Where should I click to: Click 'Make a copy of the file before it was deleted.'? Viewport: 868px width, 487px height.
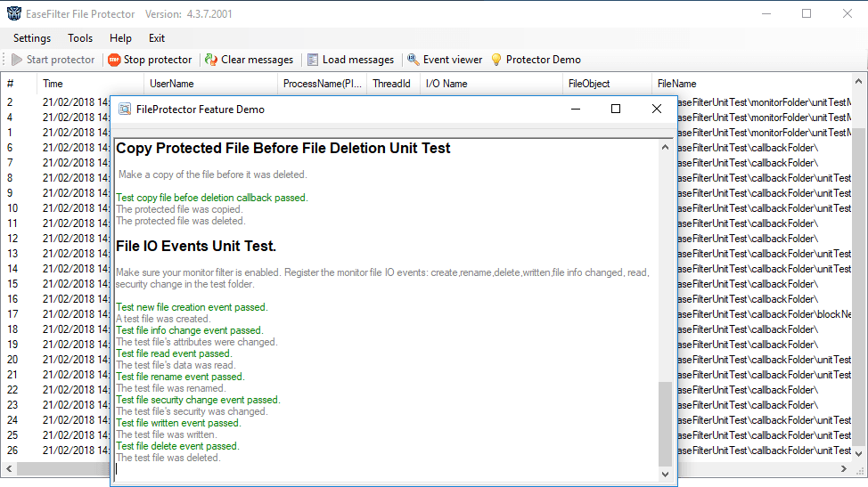coord(213,175)
